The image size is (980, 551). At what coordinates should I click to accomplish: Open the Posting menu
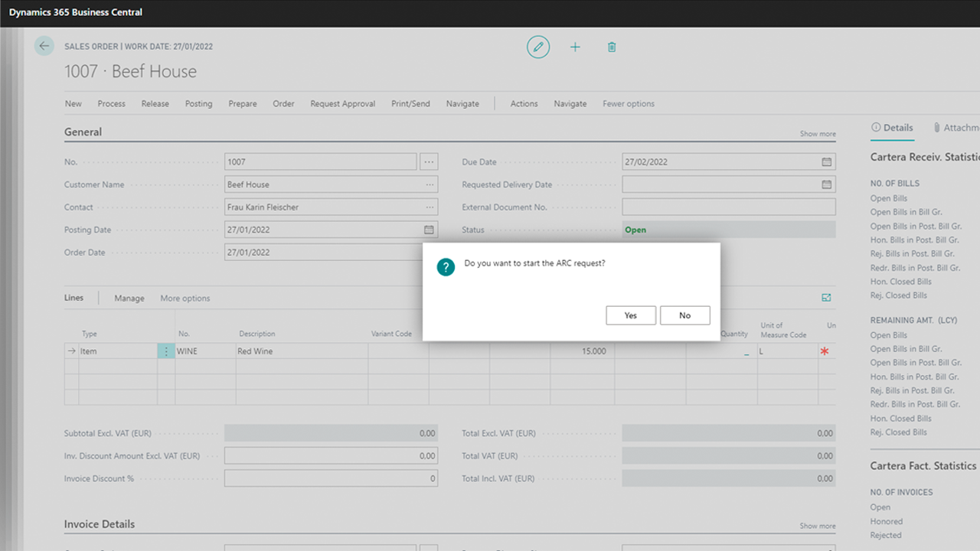pos(198,103)
